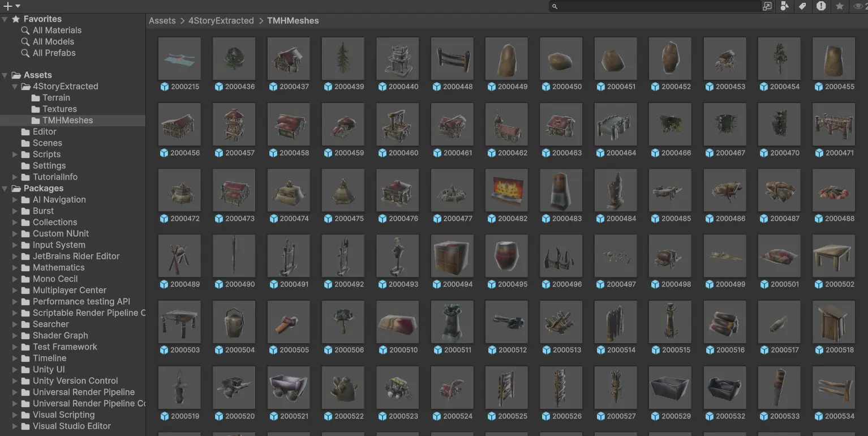Viewport: 868px width, 436px height.
Task: Click the Settings folder icon
Action: click(x=25, y=166)
